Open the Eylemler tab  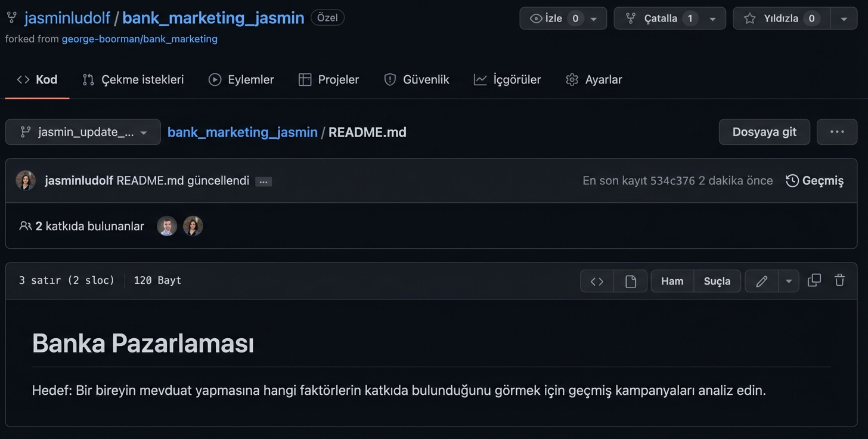(x=241, y=79)
